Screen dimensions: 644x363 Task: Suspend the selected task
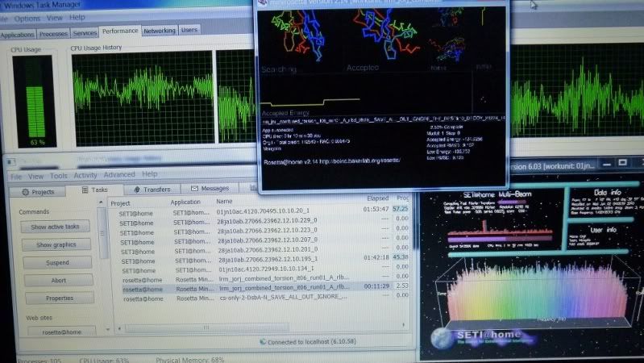[56, 262]
